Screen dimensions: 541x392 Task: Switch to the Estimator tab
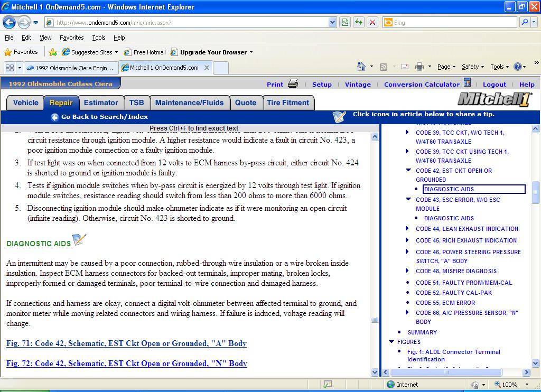[x=101, y=102]
